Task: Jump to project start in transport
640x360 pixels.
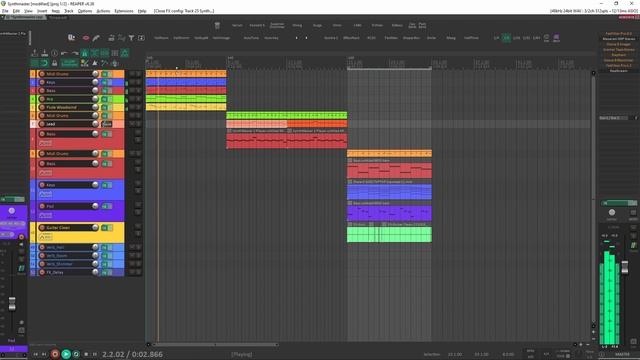Action: [36, 354]
